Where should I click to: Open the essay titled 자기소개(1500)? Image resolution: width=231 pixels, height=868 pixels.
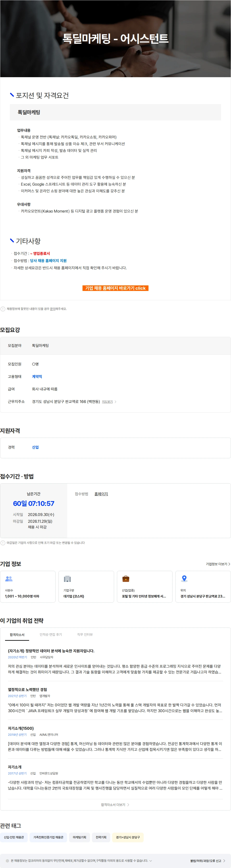point(21,728)
